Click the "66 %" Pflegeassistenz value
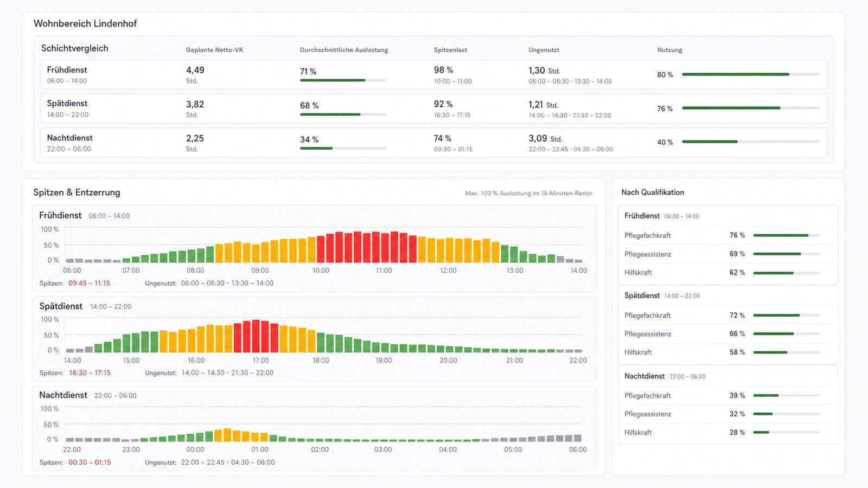The height and width of the screenshot is (488, 868). point(737,333)
